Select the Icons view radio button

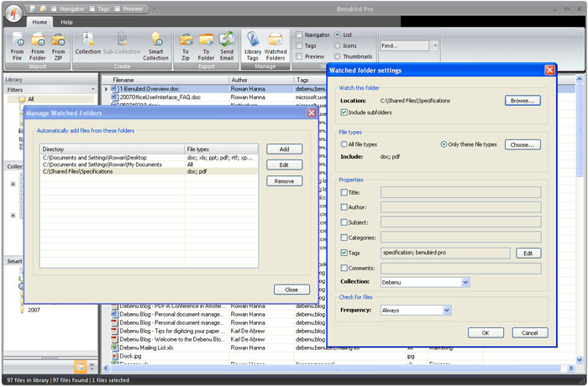tap(337, 45)
